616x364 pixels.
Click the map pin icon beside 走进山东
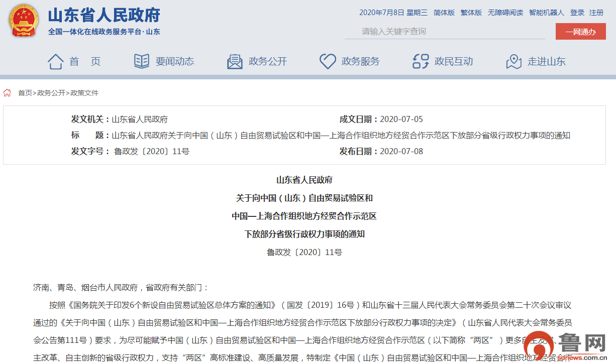[x=514, y=62]
